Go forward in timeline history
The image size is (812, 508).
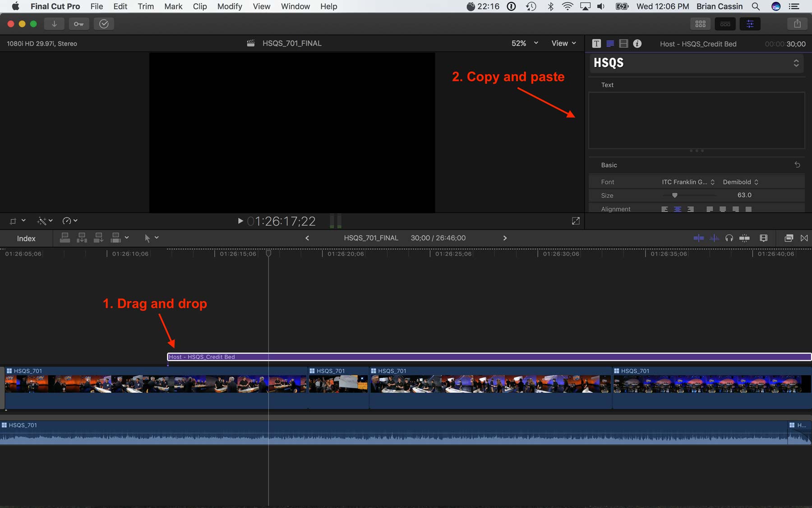click(505, 238)
